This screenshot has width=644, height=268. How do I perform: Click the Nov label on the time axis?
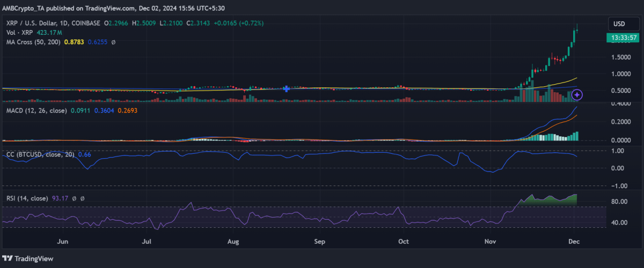(x=491, y=242)
